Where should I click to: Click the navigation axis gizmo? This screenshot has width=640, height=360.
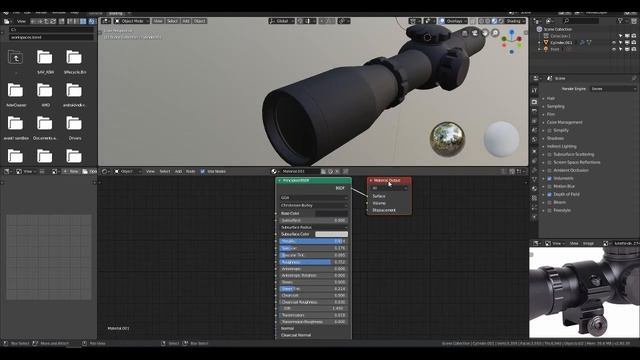click(511, 41)
